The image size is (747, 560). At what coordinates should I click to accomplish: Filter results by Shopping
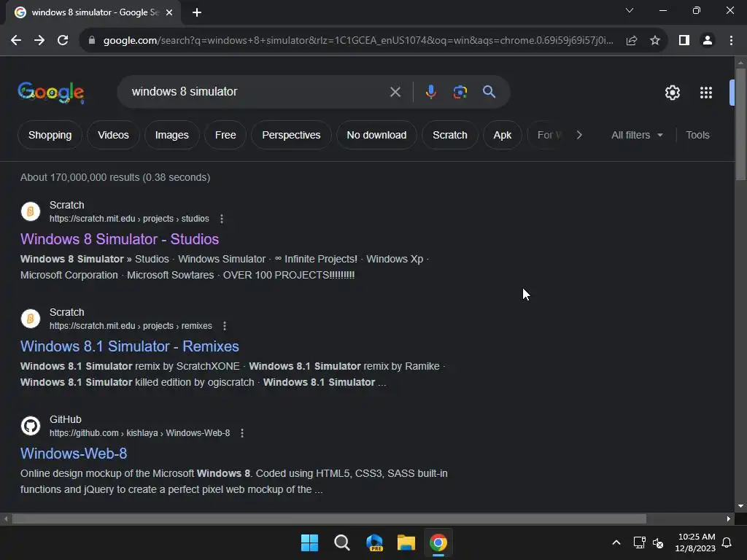point(50,135)
